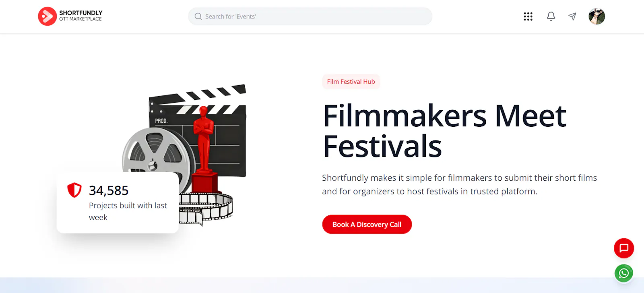Click the SHORTFUNDLY OTT MARKETPLACE brand text

[81, 16]
